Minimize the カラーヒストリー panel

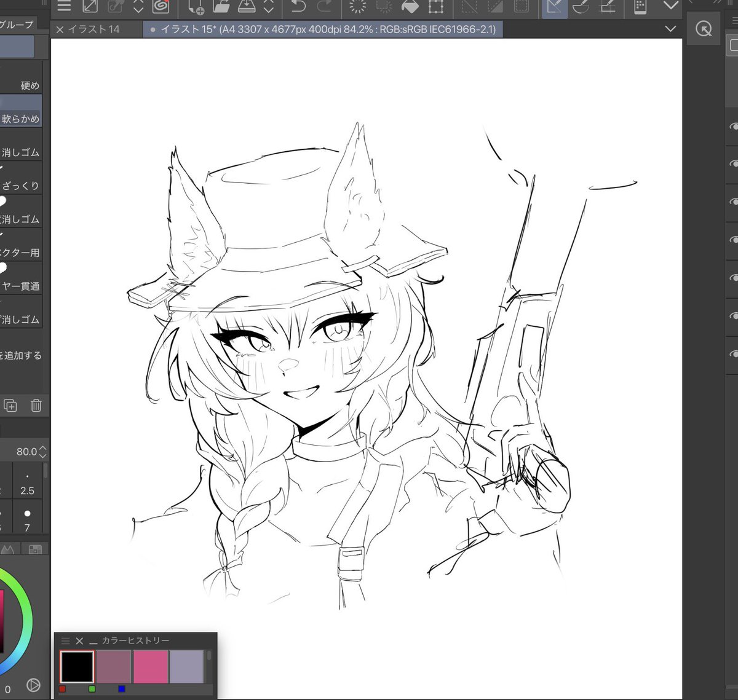point(93,642)
